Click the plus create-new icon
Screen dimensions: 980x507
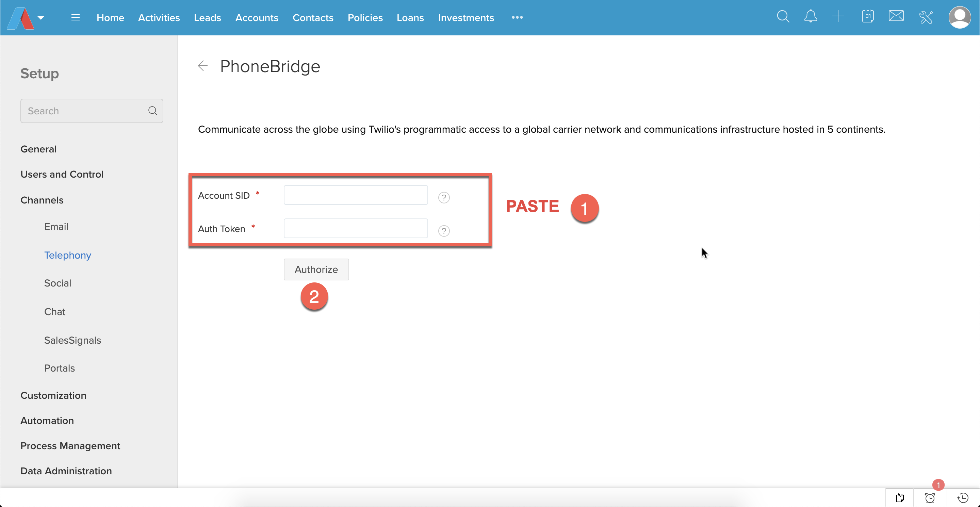[x=838, y=17]
